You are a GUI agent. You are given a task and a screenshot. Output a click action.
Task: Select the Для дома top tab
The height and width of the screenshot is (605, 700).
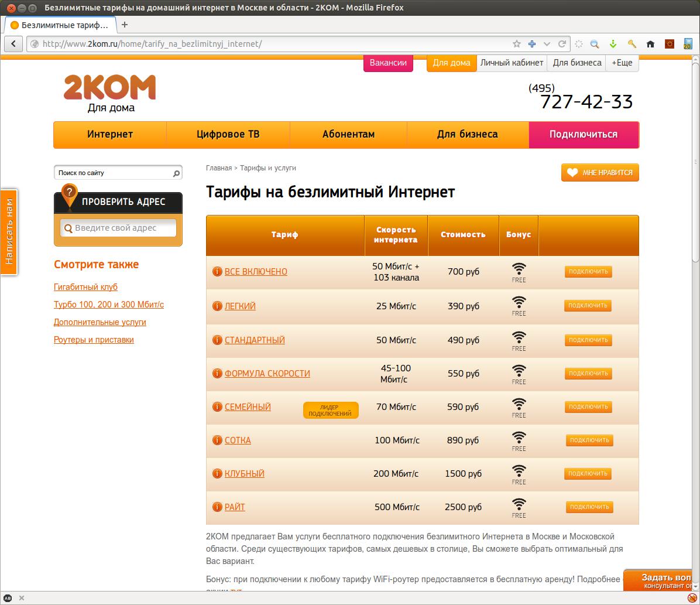point(451,63)
